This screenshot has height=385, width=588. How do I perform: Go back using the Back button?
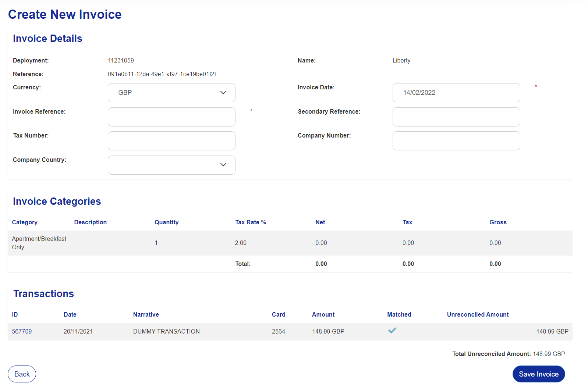pyautogui.click(x=22, y=374)
